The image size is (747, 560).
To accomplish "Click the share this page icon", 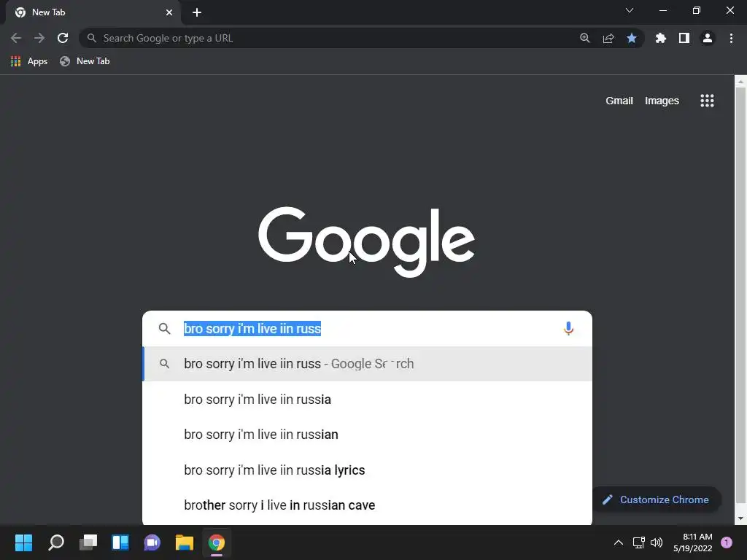I will point(608,38).
